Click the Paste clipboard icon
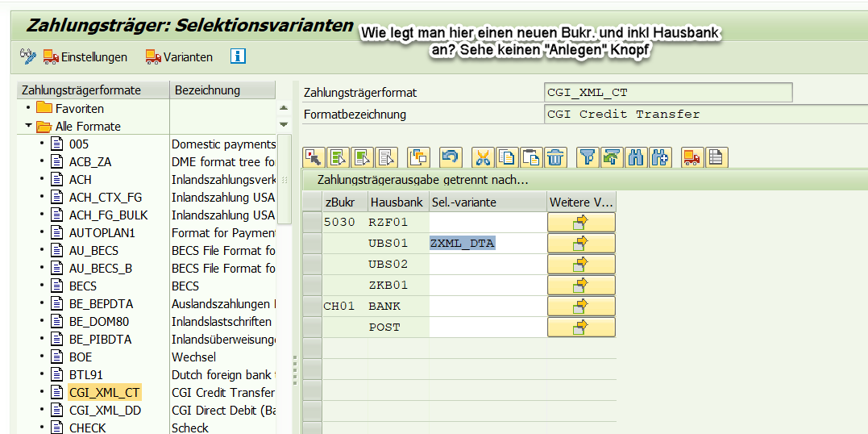868x434 pixels. pyautogui.click(x=530, y=157)
